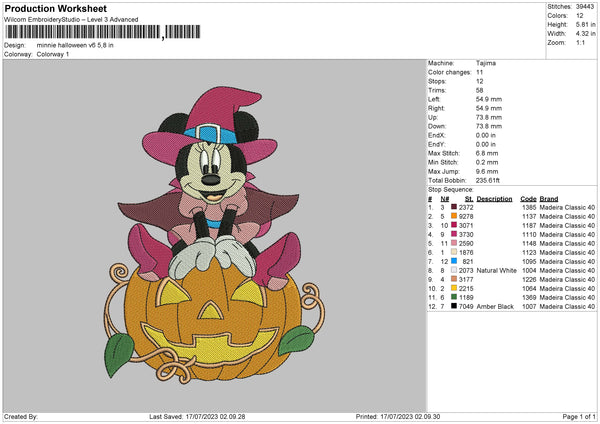Choose the Amber Black swatch 7049
Image resolution: width=600 pixels, height=424 pixels.
(454, 306)
